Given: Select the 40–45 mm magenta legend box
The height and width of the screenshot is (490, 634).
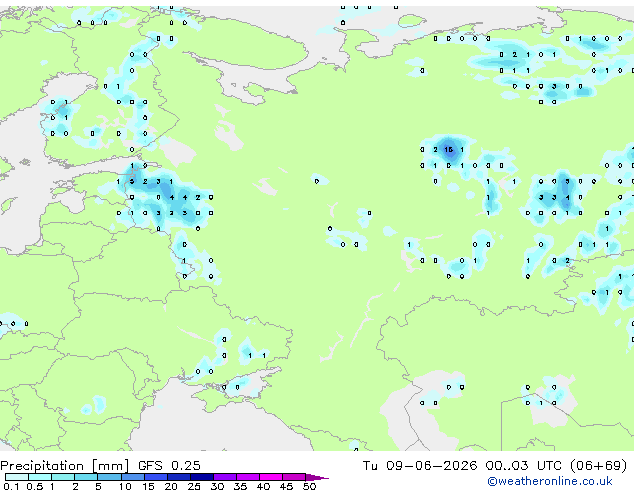Looking at the screenshot, I should (x=271, y=477).
